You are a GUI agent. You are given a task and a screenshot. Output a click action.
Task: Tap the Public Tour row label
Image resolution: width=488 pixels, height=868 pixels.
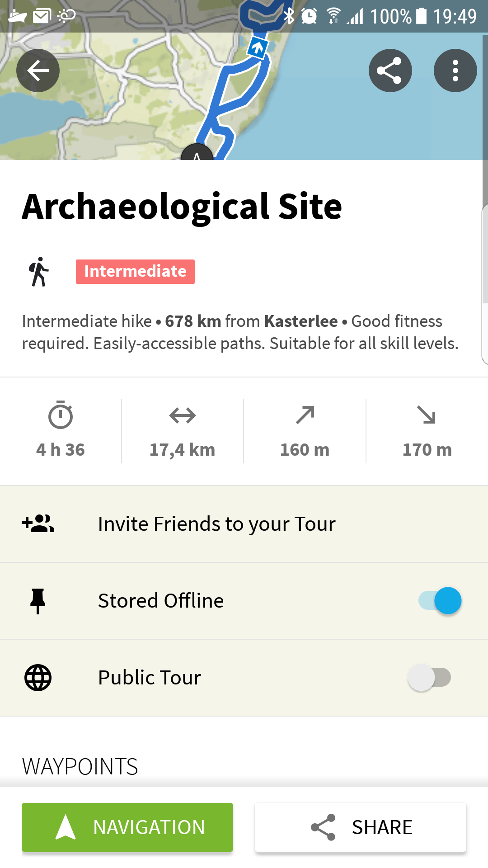(150, 678)
